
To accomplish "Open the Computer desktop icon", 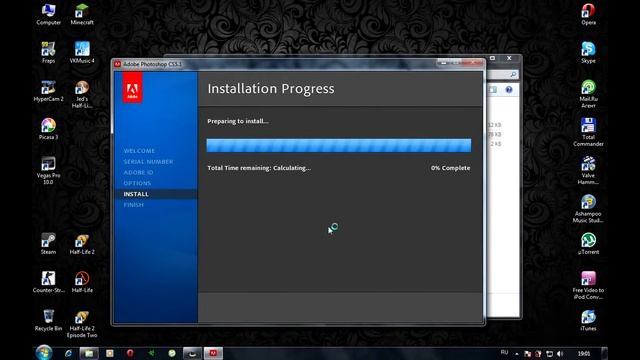I will pos(48,14).
